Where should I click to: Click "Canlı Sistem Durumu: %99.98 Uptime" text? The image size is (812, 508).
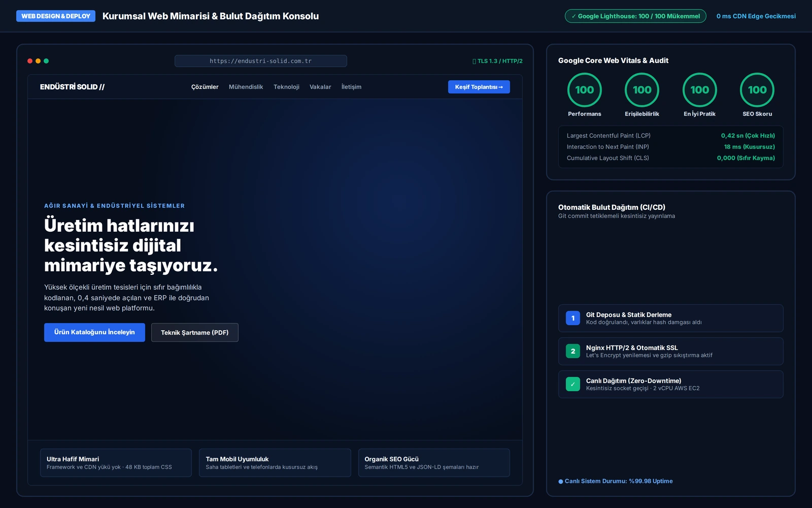619,481
